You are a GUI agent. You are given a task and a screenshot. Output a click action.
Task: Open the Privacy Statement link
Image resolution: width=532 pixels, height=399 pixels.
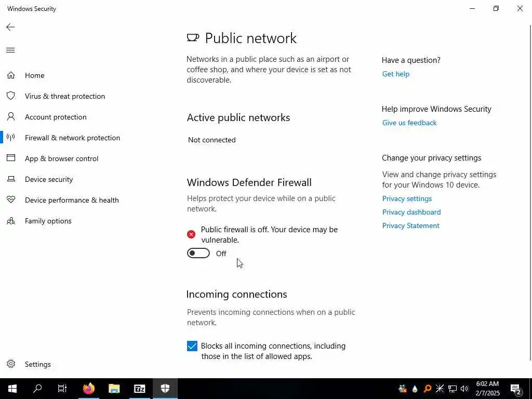coord(410,225)
